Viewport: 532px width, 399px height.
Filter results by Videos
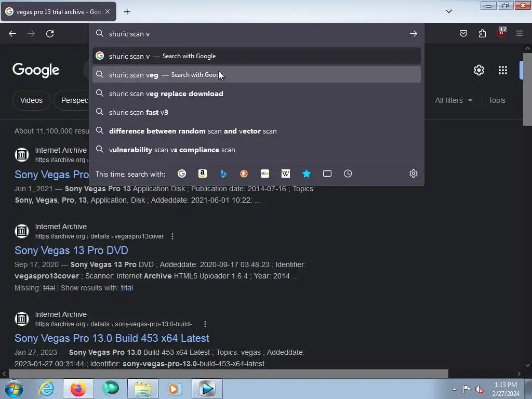tap(31, 100)
